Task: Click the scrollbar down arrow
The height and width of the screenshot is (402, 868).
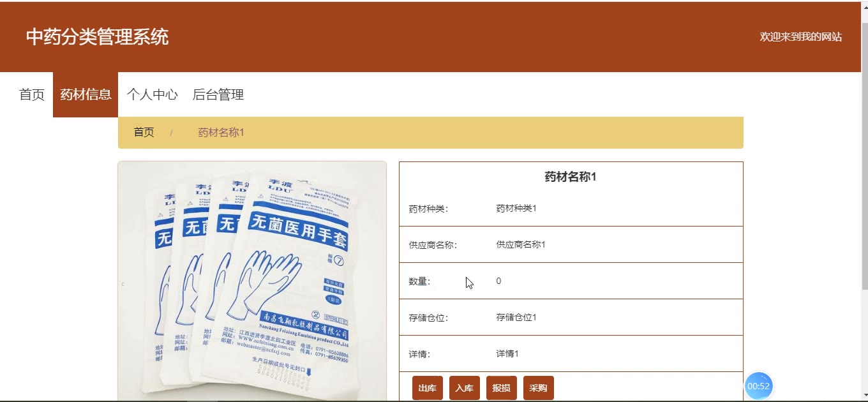Action: click(864, 396)
